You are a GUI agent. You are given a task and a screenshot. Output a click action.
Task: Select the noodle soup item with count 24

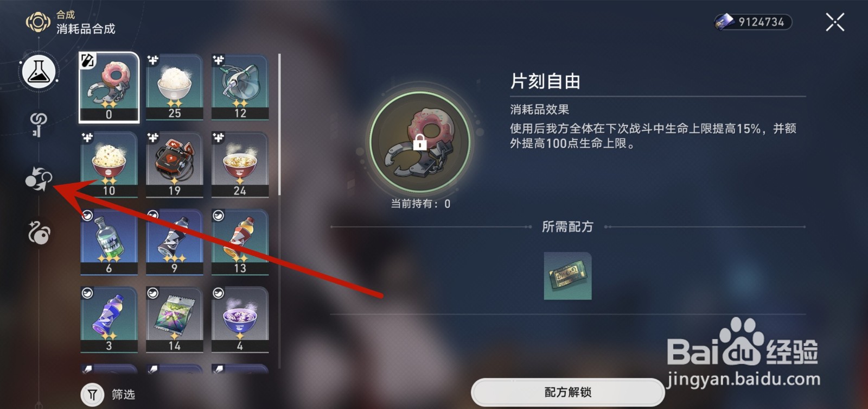pyautogui.click(x=240, y=165)
